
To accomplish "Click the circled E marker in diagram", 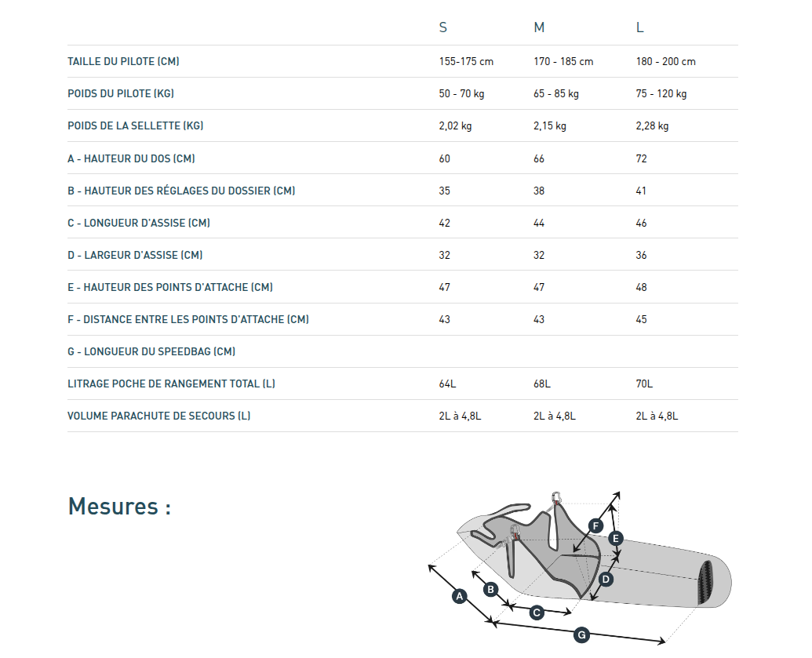I will point(616,538).
